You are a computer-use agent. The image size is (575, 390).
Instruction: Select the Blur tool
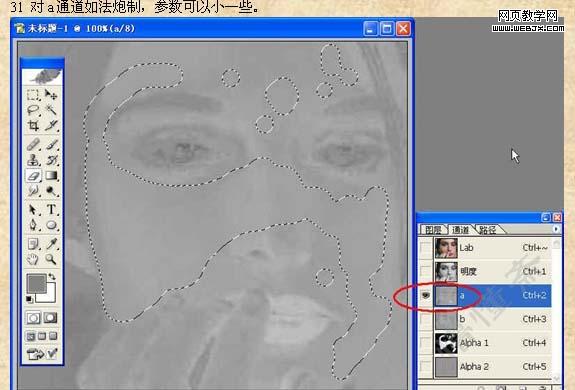pyautogui.click(x=33, y=191)
